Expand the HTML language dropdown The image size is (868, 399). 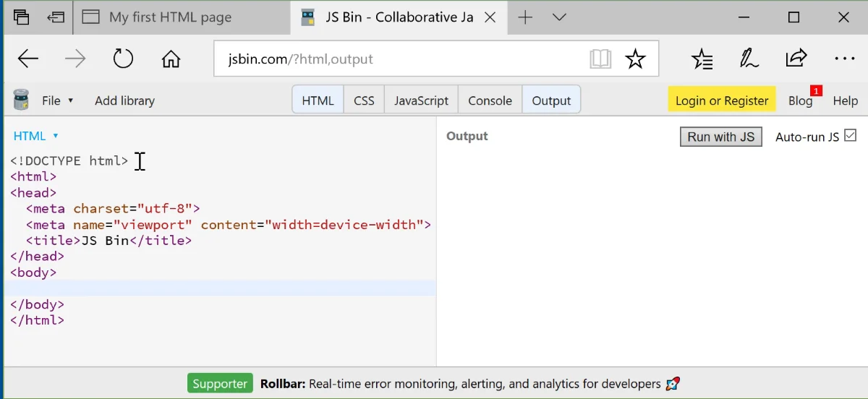pyautogui.click(x=35, y=136)
